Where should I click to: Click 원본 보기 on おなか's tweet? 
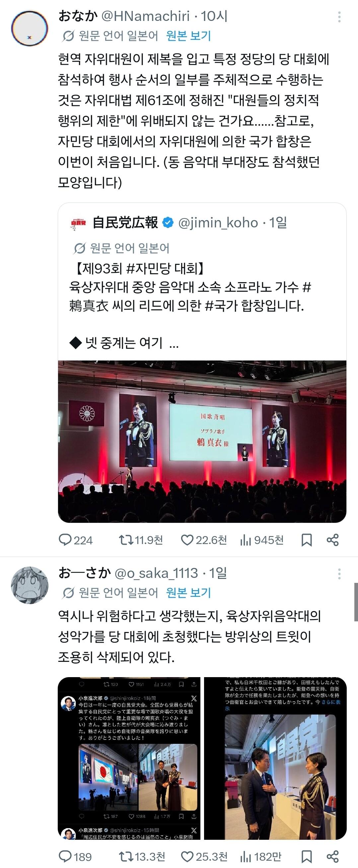pos(188,36)
